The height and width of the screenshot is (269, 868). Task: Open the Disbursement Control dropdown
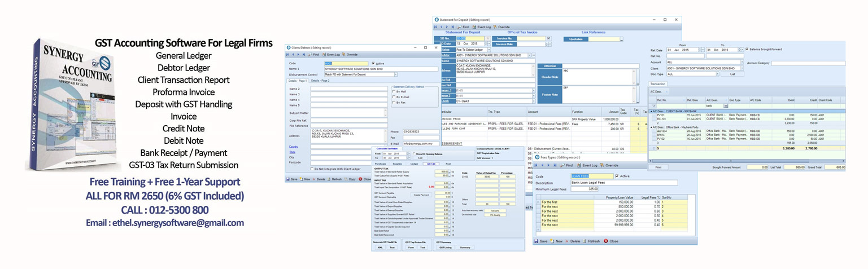point(396,74)
